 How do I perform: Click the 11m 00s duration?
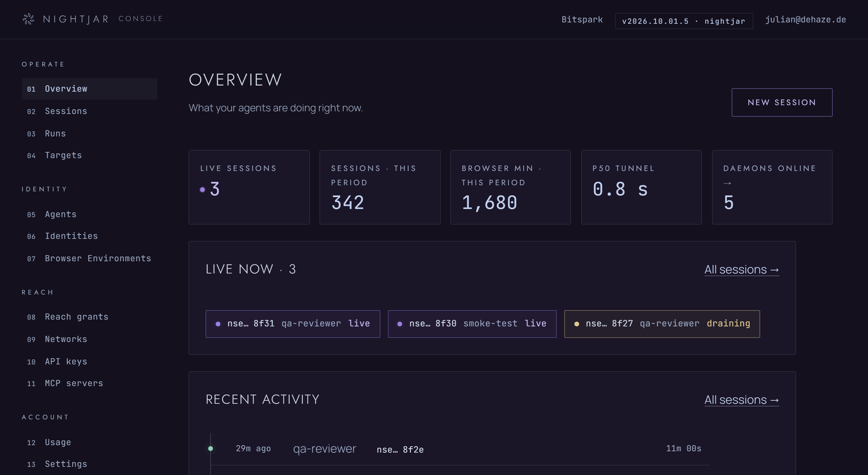point(684,449)
